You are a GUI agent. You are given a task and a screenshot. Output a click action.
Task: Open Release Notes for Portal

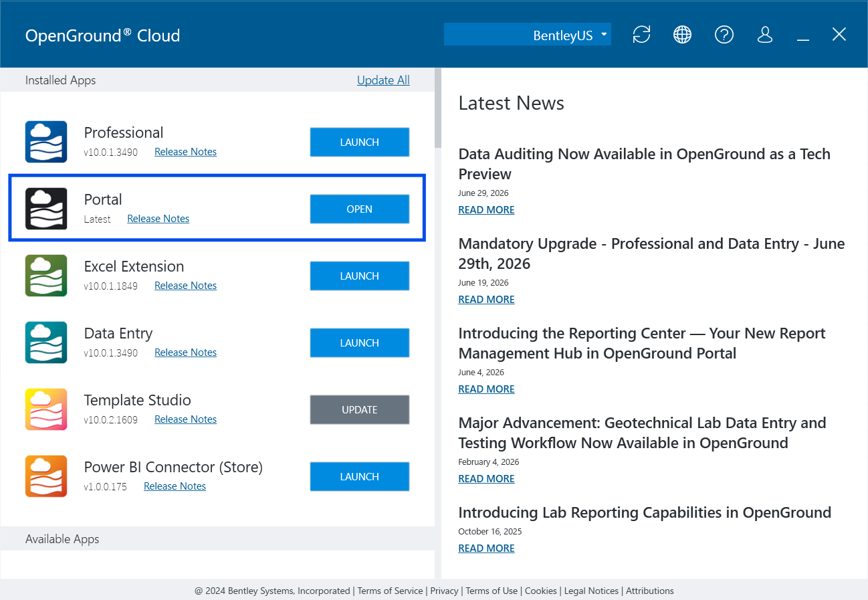click(x=158, y=219)
